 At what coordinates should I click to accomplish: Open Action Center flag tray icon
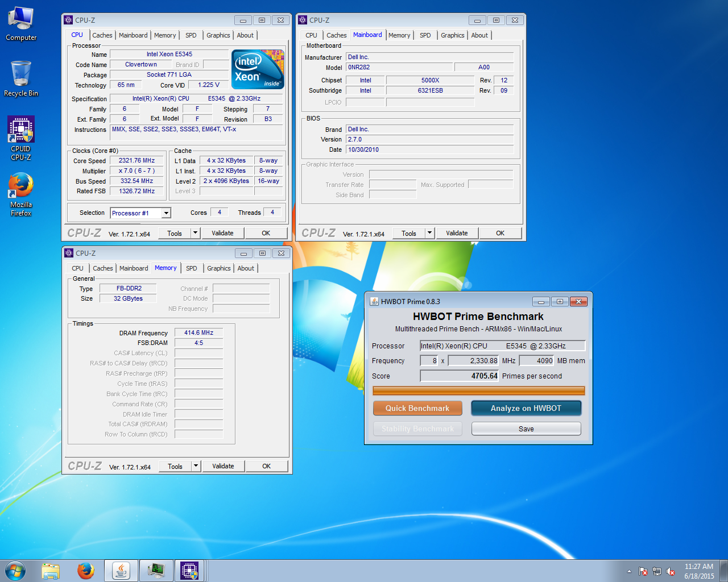coord(643,571)
